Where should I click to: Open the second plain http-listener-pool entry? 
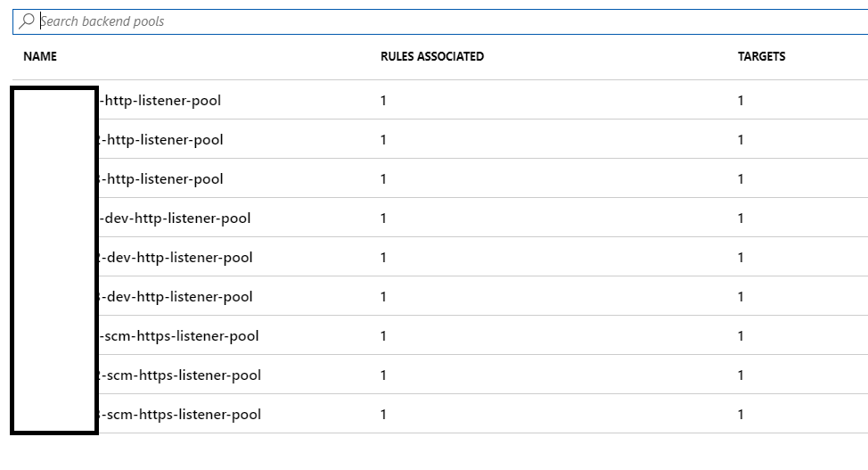pyautogui.click(x=161, y=140)
